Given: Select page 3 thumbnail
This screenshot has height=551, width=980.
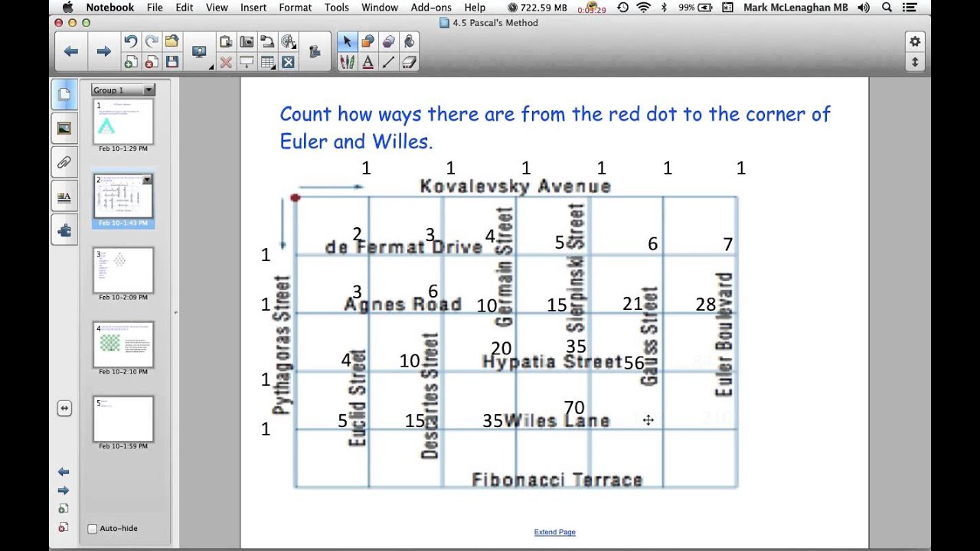Looking at the screenshot, I should click(123, 270).
